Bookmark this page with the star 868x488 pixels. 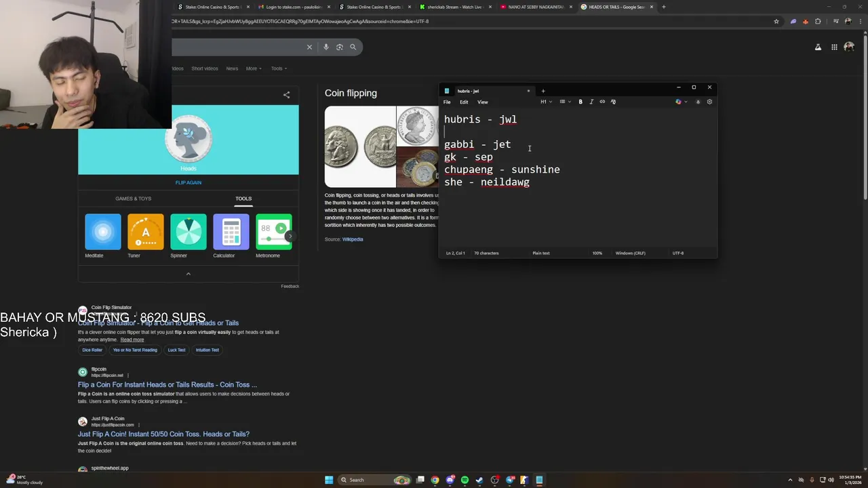776,21
